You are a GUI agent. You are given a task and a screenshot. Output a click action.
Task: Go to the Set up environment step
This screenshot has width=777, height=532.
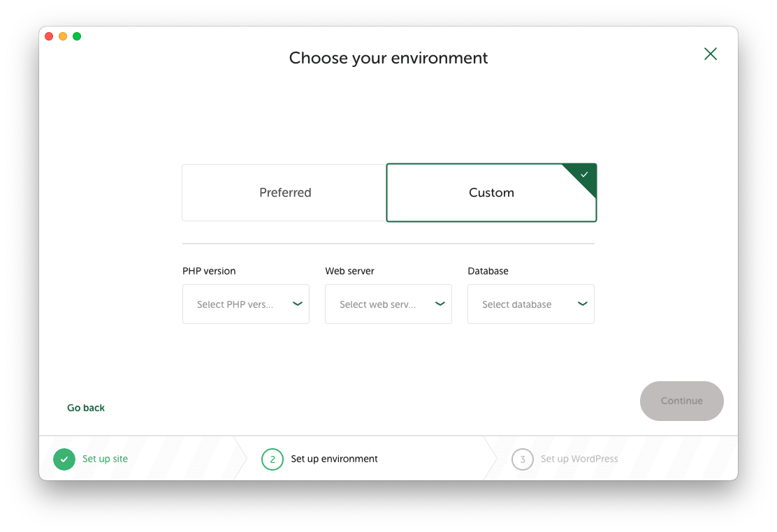click(x=334, y=459)
